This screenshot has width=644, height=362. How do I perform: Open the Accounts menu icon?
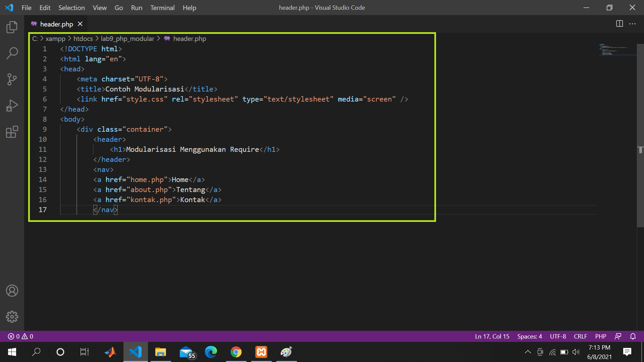[12, 291]
